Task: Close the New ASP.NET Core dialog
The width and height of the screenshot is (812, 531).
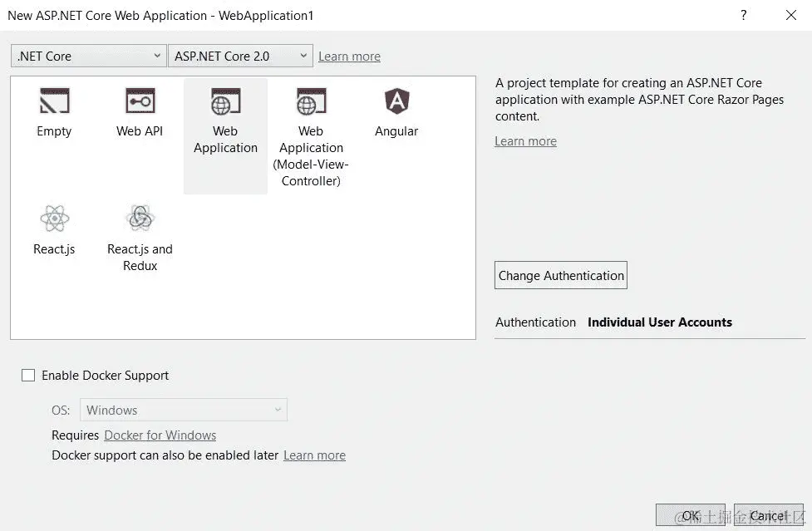Action: 790,15
